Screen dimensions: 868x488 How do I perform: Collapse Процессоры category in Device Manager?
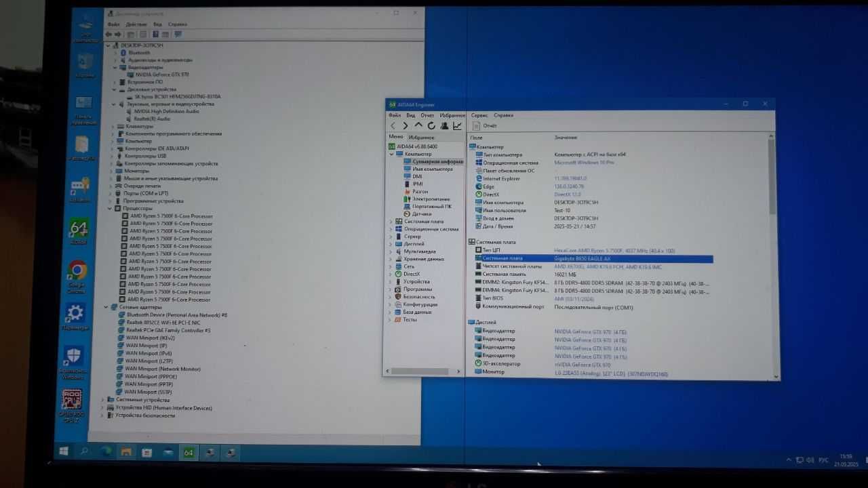[x=110, y=209]
